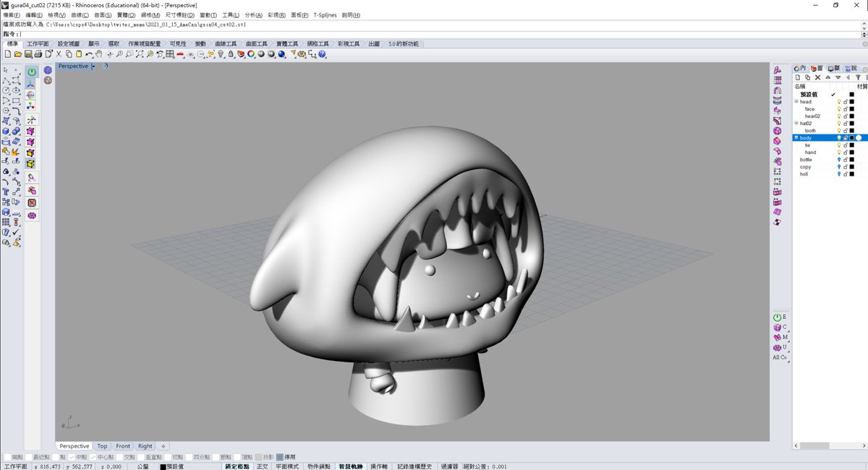Click the new sublayer icon in panel

click(808, 77)
